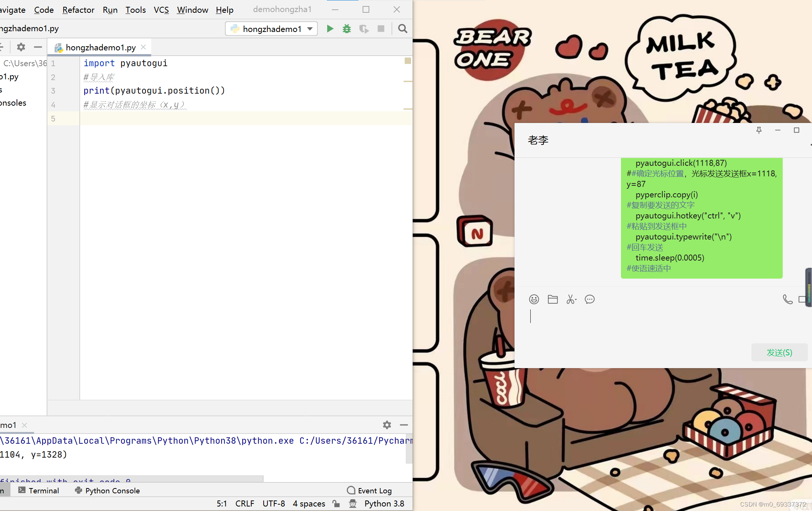Open the VCS menu
This screenshot has height=511, width=812.
tap(161, 10)
